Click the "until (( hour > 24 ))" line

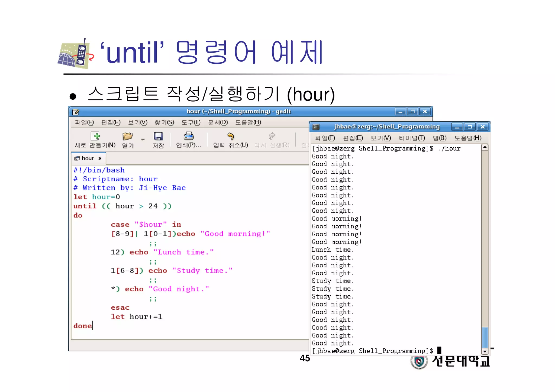(x=122, y=206)
